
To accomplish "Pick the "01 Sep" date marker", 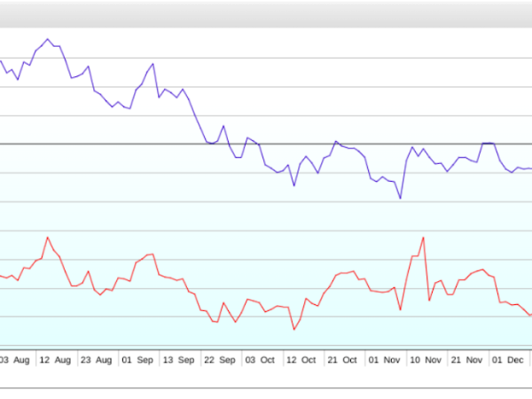I will point(137,360).
